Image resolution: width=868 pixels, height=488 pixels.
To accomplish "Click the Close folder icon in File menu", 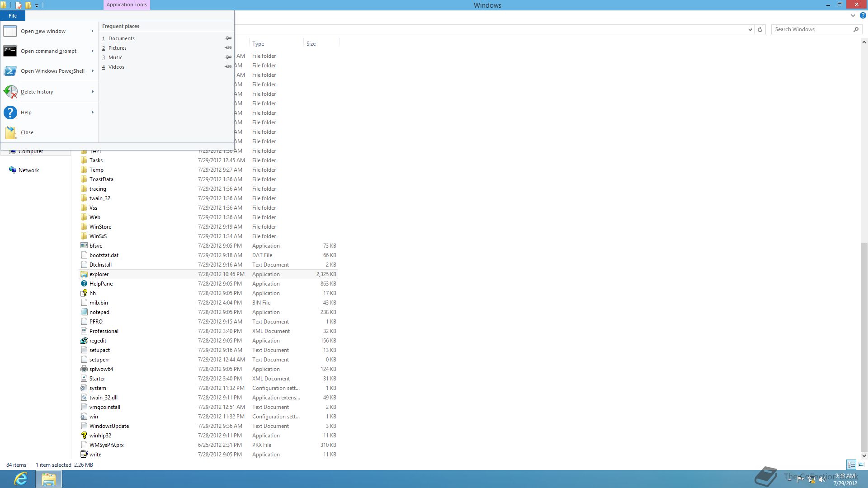I will click(x=10, y=132).
